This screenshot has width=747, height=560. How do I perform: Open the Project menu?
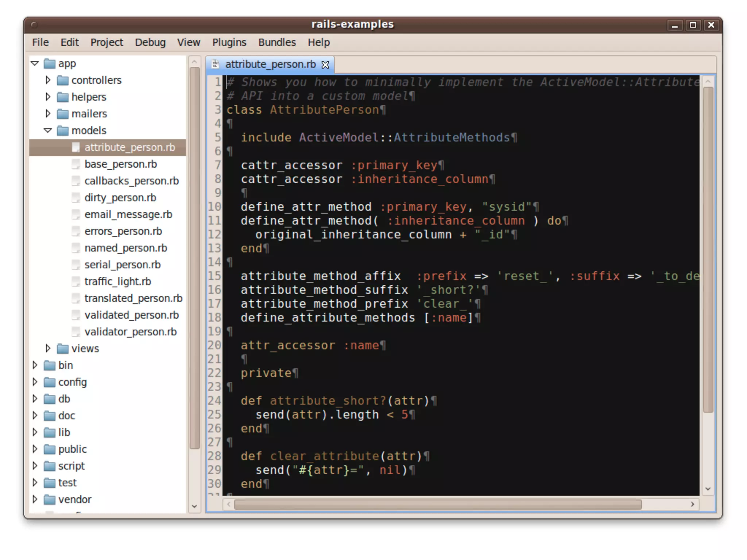tap(107, 42)
